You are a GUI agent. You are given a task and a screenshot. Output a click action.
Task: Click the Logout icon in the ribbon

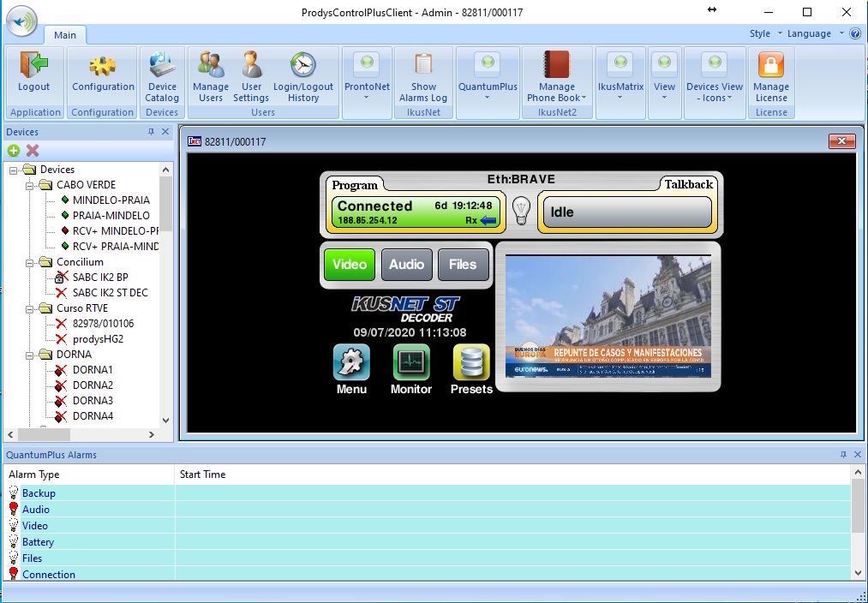pos(33,65)
